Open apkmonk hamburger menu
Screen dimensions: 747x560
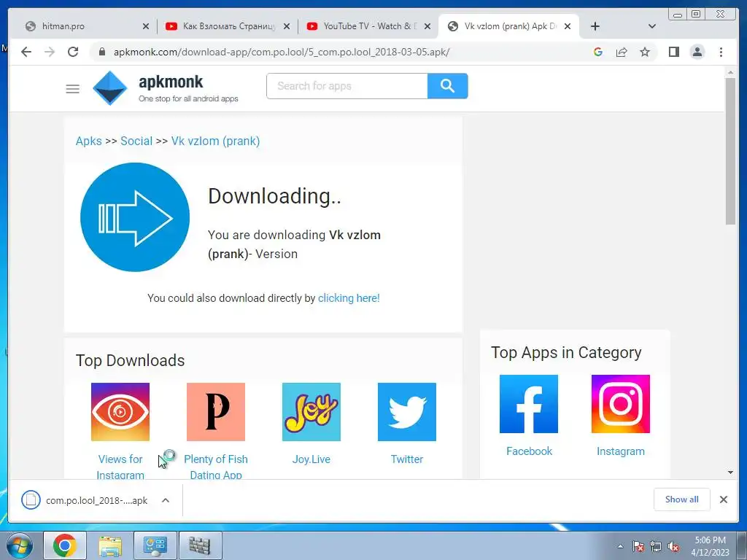[x=72, y=88]
